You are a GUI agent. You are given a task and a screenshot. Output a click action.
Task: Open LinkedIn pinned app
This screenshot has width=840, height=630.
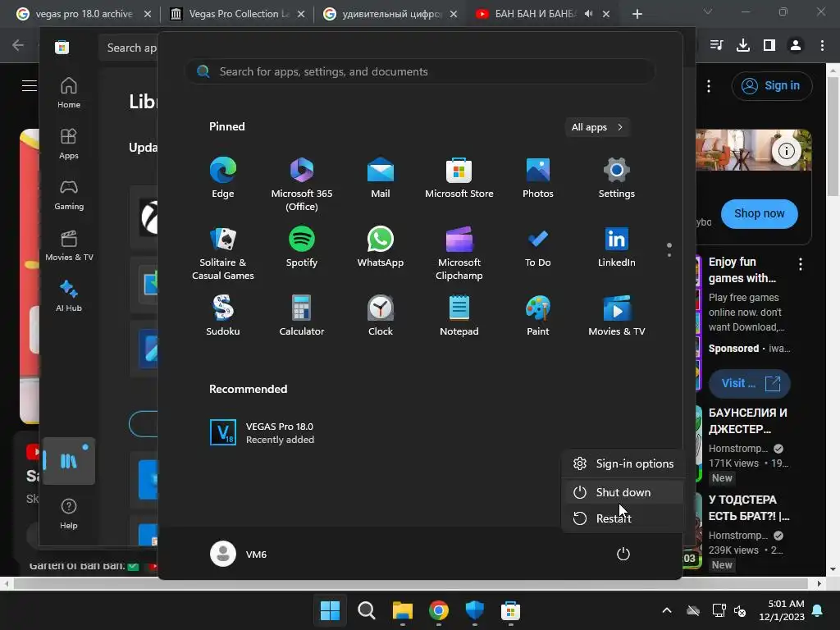pos(617,247)
